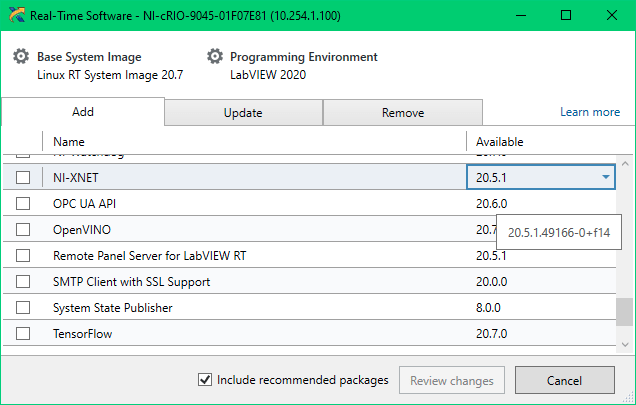Viewport: 636px width, 405px height.
Task: Click the TensorFlow package name
Action: pos(82,334)
